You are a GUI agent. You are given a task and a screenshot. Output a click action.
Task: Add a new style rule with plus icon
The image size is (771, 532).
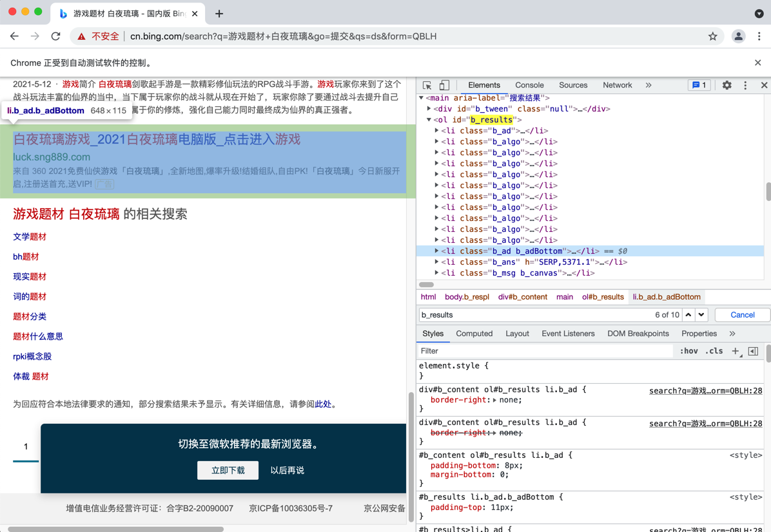point(736,351)
